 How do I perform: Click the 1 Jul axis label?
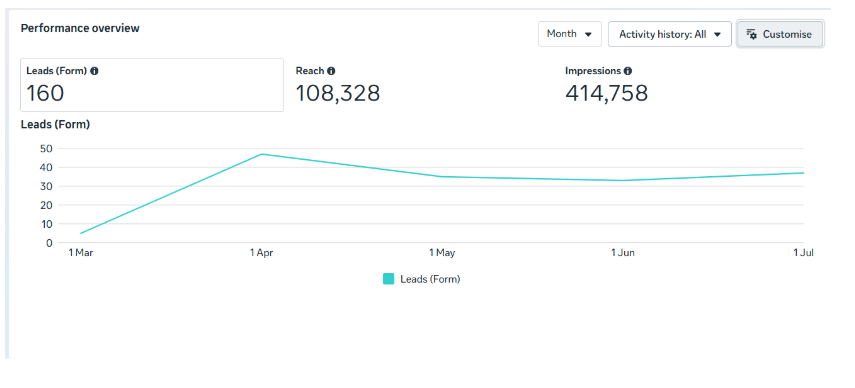tap(803, 253)
